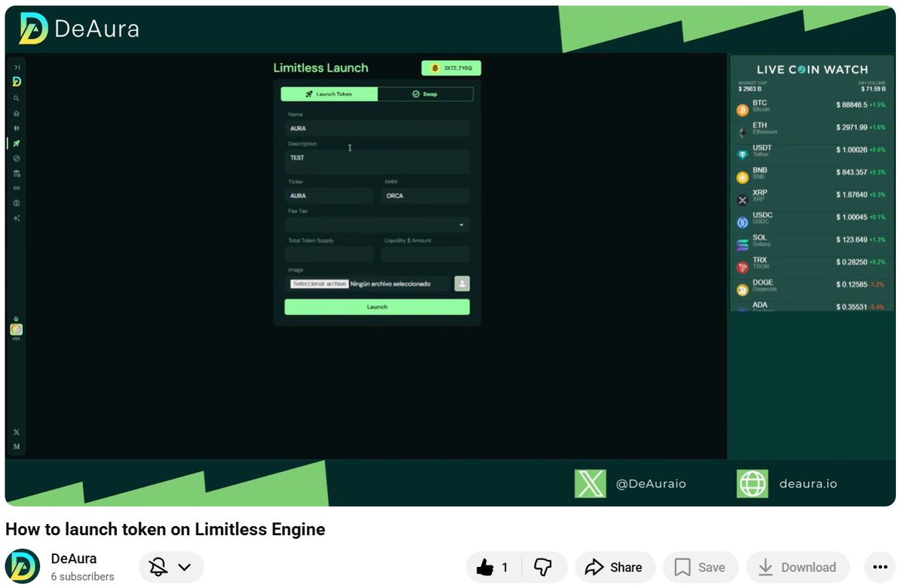The height and width of the screenshot is (588, 905).
Task: Switch to the Swap tab
Action: click(425, 94)
